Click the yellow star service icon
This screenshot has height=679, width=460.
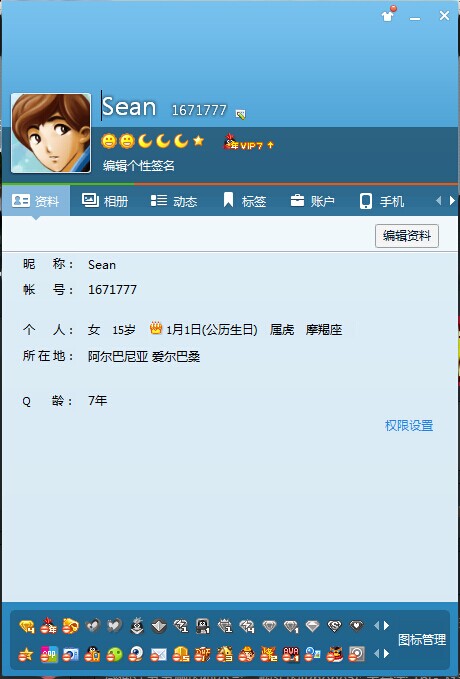26,654
